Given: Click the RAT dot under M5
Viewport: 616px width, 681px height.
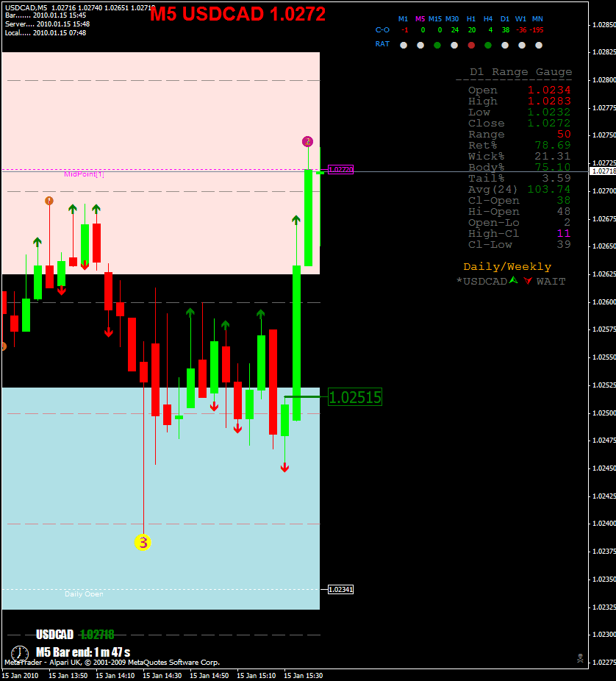Looking at the screenshot, I should point(420,45).
